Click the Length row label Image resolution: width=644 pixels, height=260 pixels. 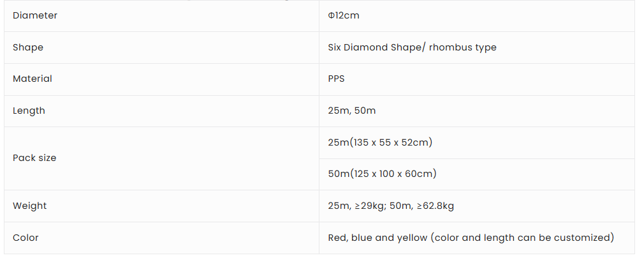(29, 111)
